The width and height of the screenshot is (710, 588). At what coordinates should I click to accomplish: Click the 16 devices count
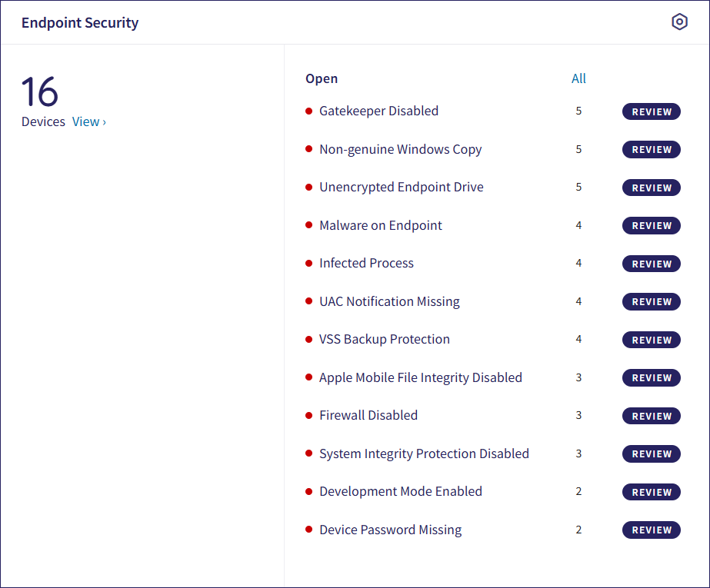click(40, 92)
